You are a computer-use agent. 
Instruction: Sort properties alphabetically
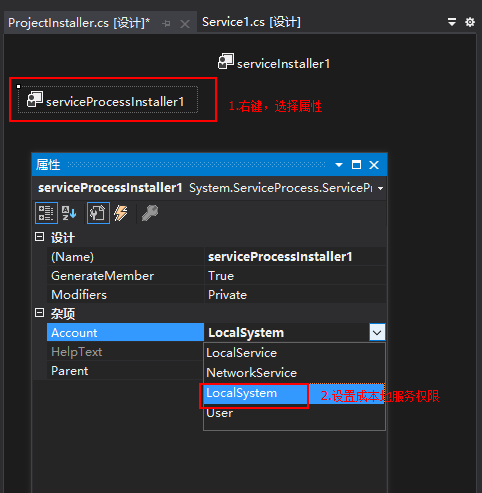[x=69, y=213]
